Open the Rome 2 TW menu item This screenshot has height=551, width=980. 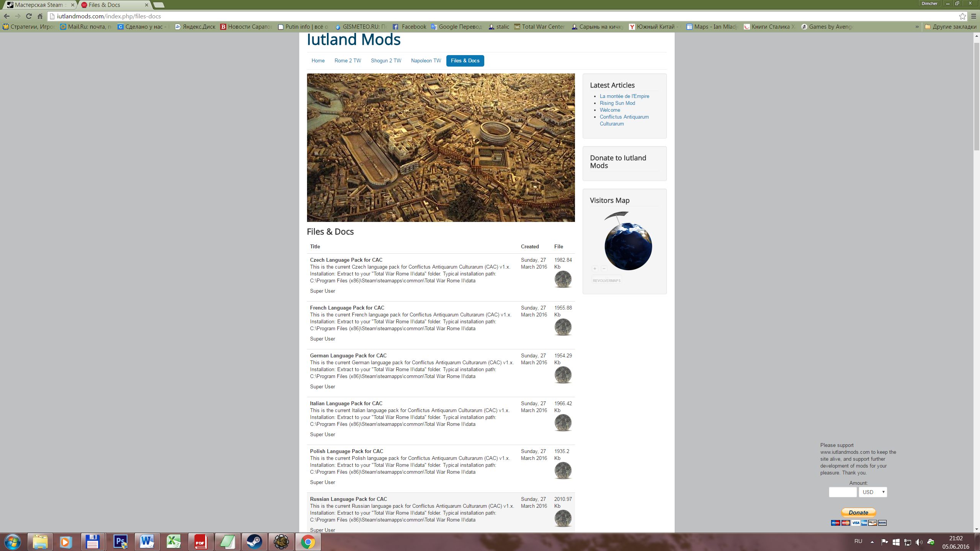coord(348,60)
